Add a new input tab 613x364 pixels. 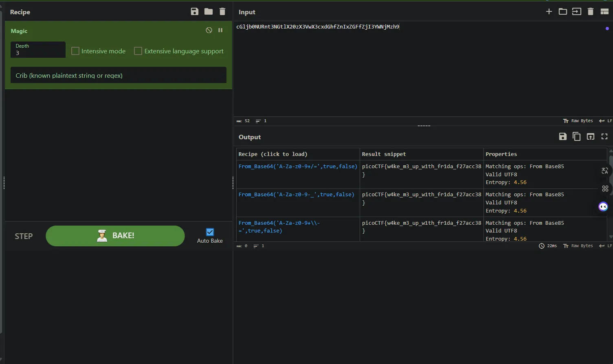[x=549, y=12]
